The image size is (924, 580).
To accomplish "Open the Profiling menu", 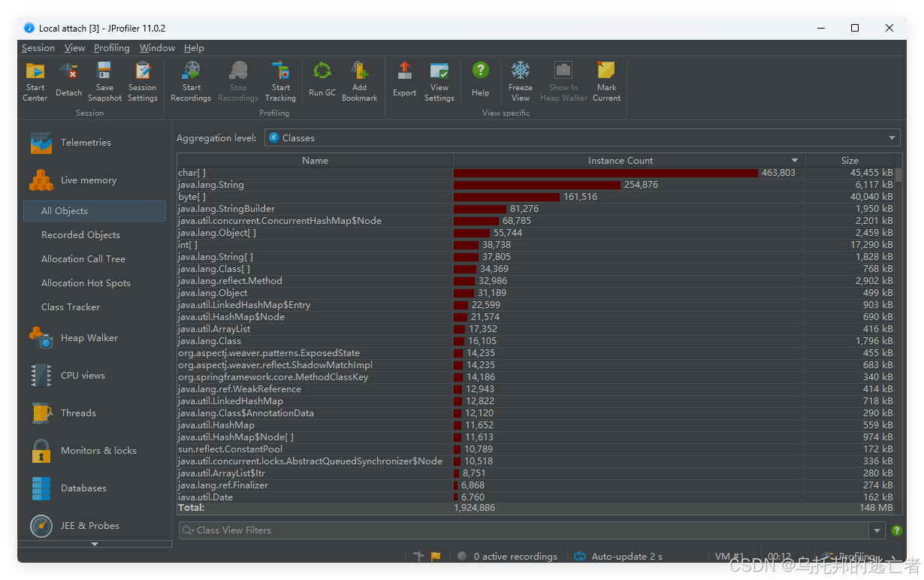I will coord(112,48).
